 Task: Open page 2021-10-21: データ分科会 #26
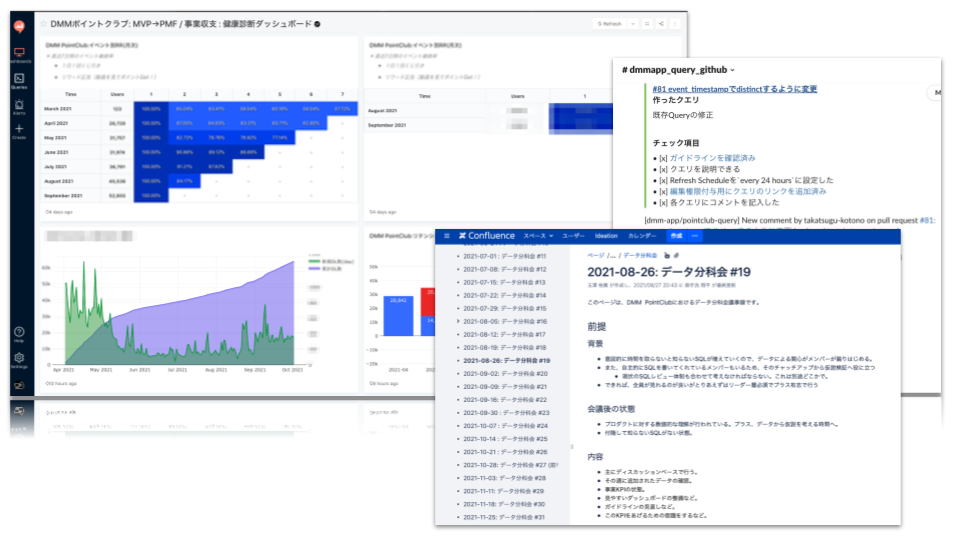tap(505, 452)
